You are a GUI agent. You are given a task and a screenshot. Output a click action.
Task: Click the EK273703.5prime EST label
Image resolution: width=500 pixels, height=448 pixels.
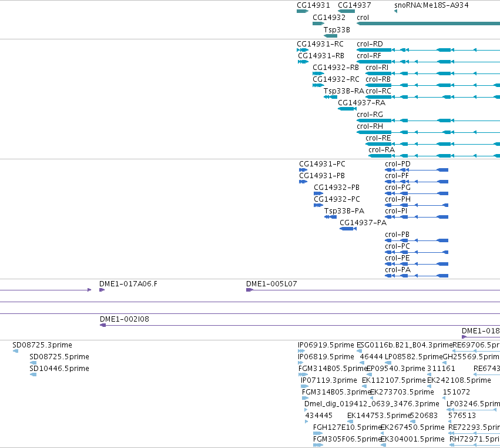(402, 392)
